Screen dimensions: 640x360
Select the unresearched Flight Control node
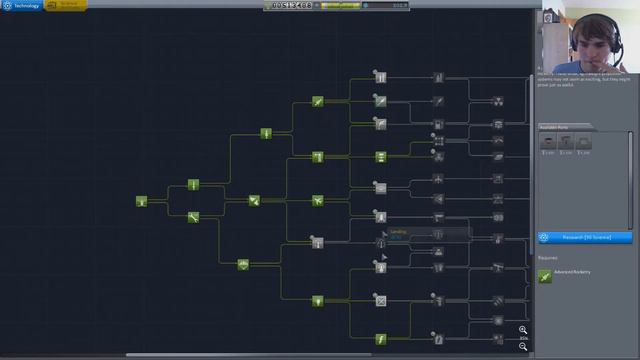pyautogui.click(x=318, y=243)
